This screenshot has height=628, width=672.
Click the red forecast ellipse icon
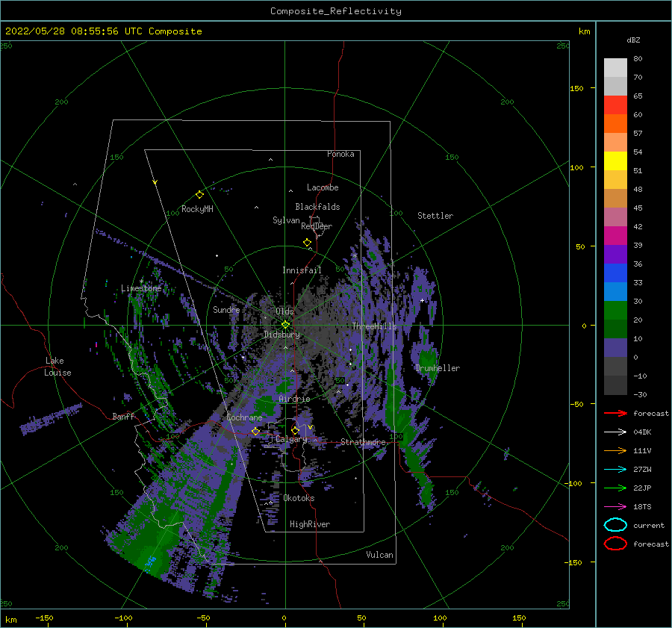click(x=615, y=544)
